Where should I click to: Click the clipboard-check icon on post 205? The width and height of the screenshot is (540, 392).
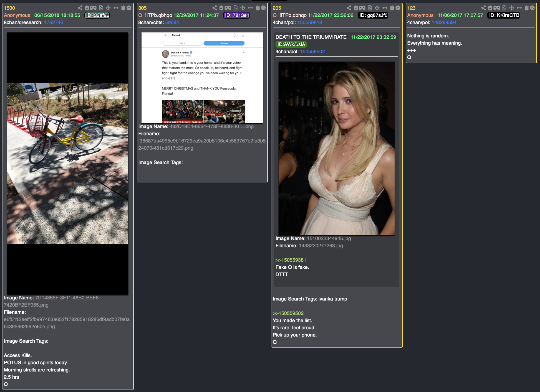click(x=356, y=8)
